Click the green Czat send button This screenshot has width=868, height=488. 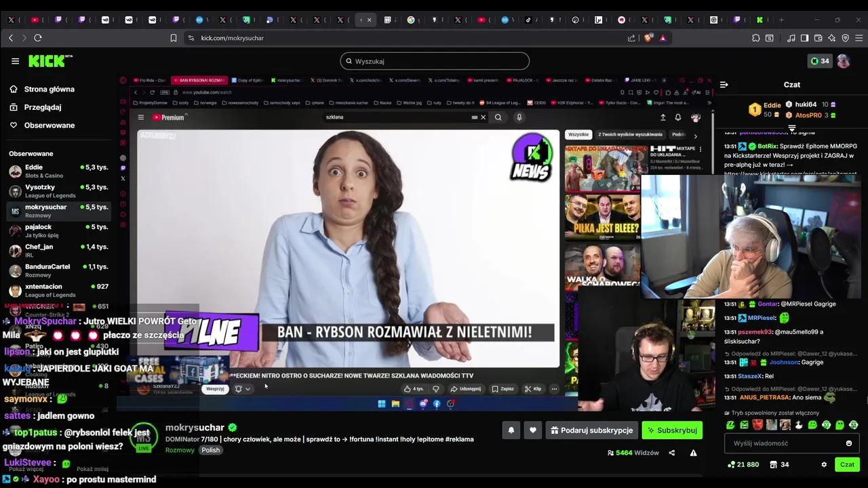click(x=847, y=465)
